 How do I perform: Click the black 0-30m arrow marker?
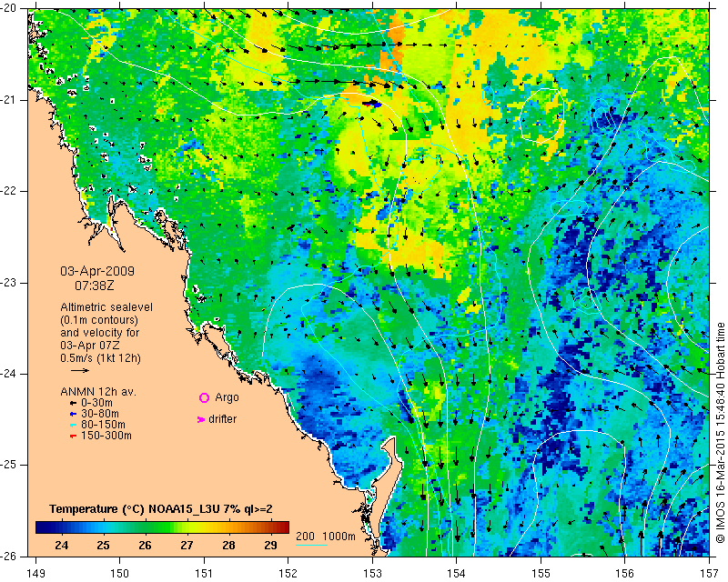pos(73,404)
